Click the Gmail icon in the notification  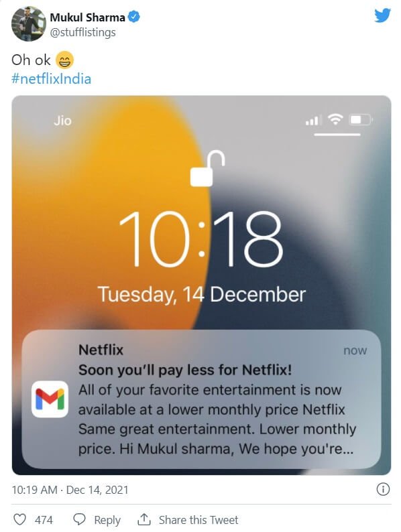point(50,399)
